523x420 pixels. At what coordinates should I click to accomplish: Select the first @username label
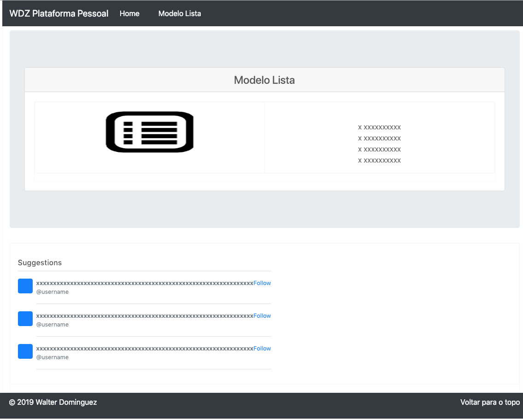tap(52, 292)
